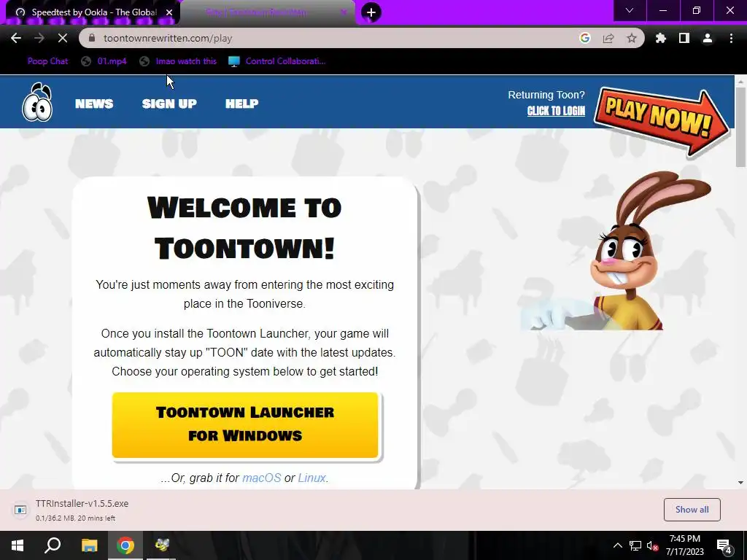Click the Google icon in address bar
Image resolution: width=747 pixels, height=560 pixels.
(x=585, y=38)
